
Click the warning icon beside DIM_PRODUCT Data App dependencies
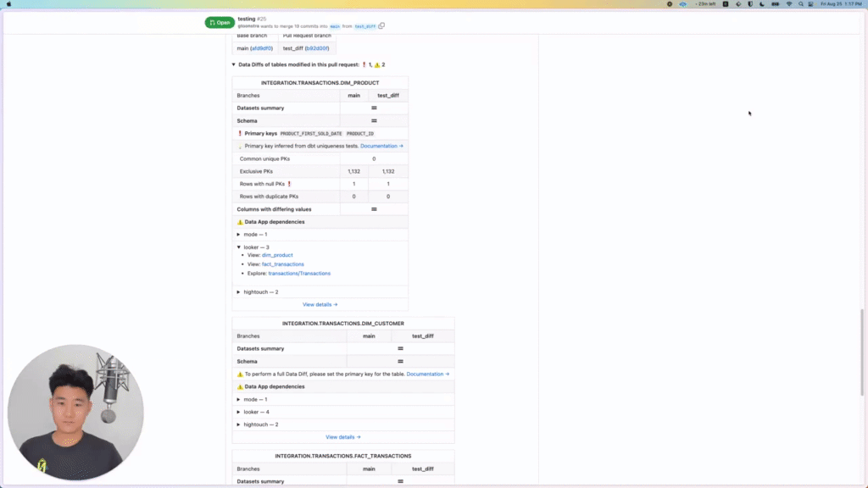[240, 222]
